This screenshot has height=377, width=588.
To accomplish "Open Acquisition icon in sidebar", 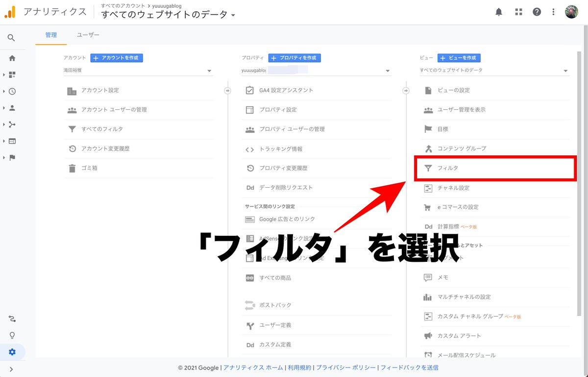I will tap(12, 125).
